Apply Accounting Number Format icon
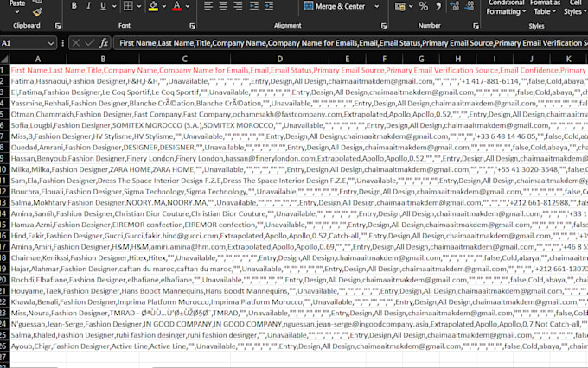 point(399,6)
